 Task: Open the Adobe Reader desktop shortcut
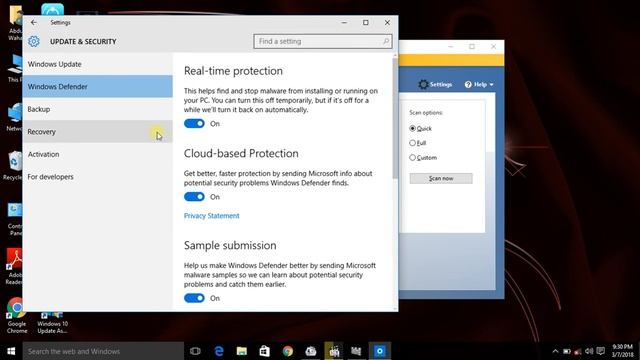point(14,266)
